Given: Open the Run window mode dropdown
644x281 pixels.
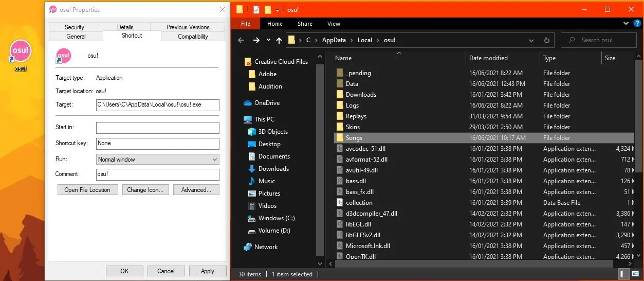Looking at the screenshot, I should [158, 160].
